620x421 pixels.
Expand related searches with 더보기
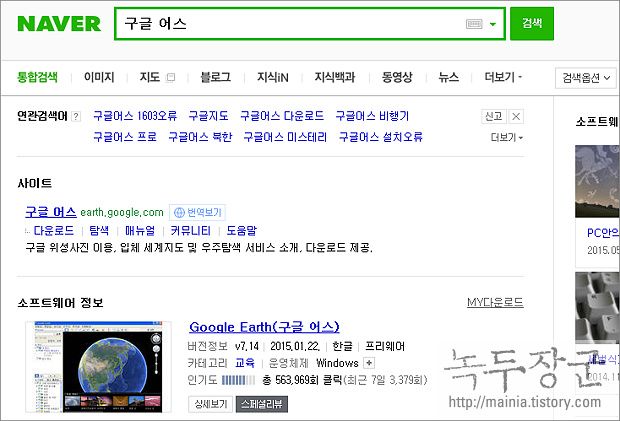[x=507, y=137]
